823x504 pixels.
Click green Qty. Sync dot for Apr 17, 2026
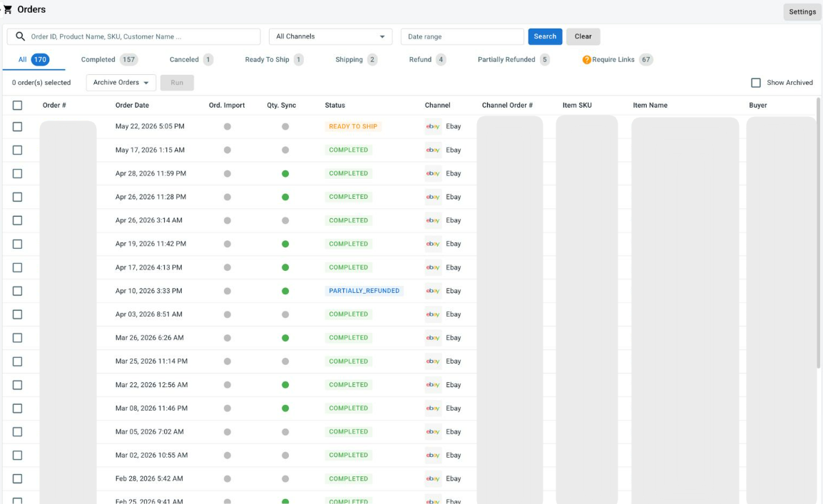pos(285,267)
